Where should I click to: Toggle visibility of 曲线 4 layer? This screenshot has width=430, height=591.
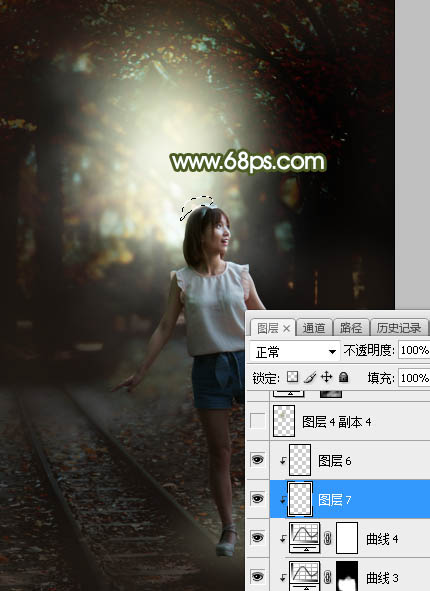257,537
